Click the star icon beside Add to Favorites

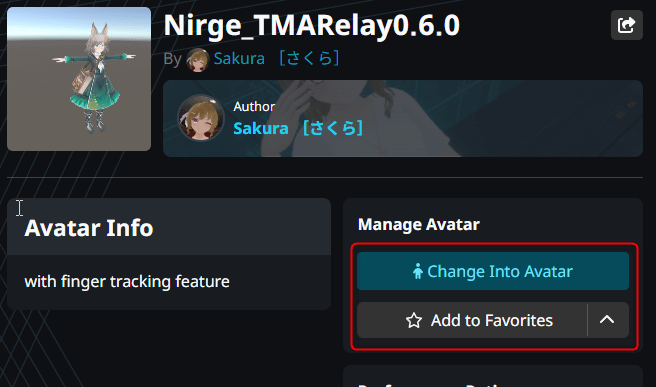(x=414, y=320)
